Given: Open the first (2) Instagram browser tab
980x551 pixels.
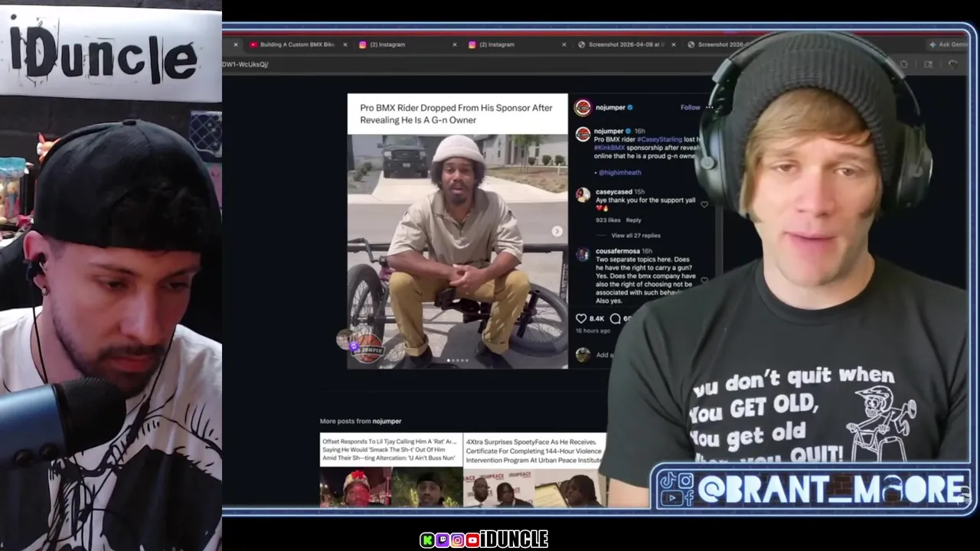Looking at the screenshot, I should 406,44.
